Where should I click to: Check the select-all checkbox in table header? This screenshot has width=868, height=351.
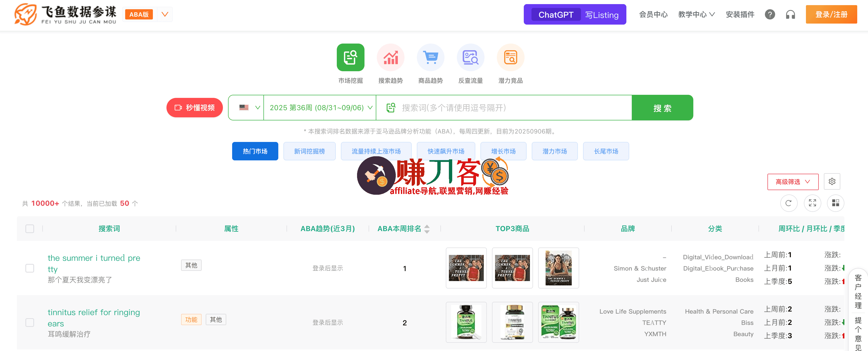pyautogui.click(x=30, y=229)
